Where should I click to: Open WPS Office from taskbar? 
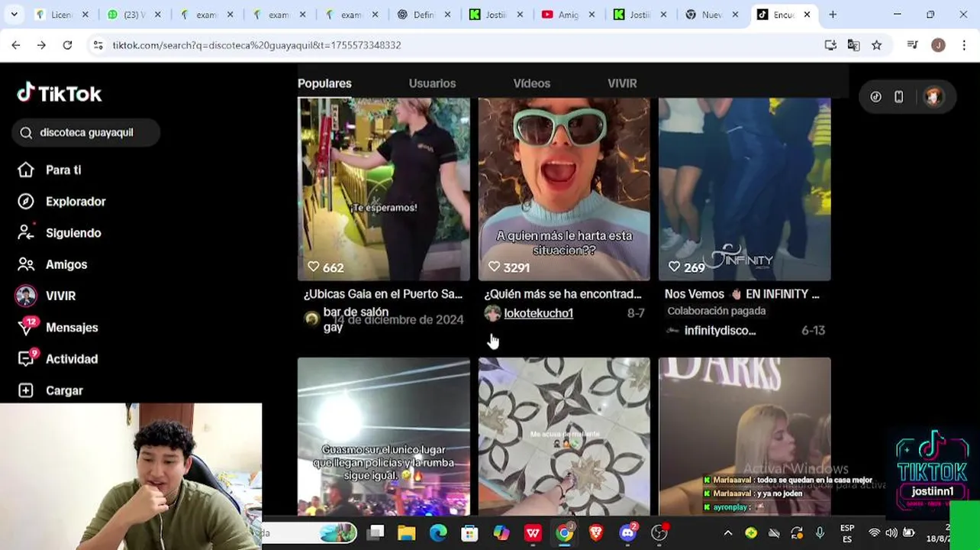tap(533, 533)
